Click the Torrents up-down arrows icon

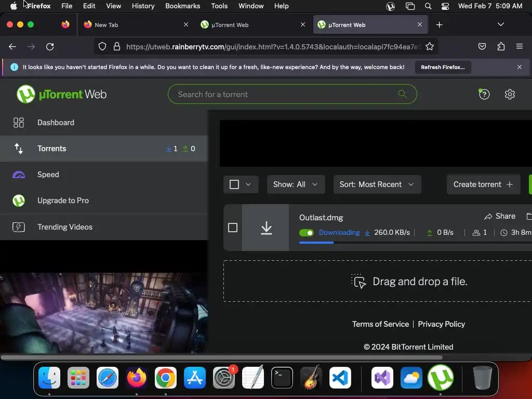pyautogui.click(x=19, y=149)
